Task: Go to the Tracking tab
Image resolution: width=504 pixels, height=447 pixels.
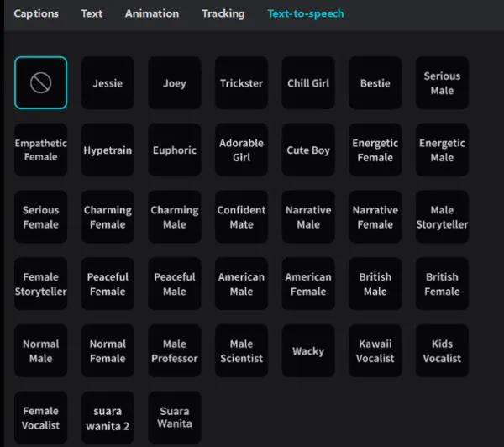Action: tap(223, 13)
